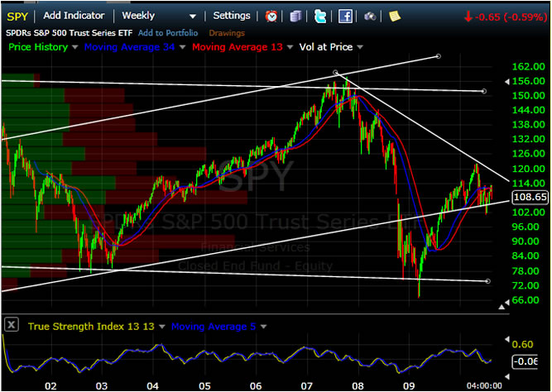The image size is (552, 392).
Task: Close the True Strength Index panel
Action: tap(12, 327)
